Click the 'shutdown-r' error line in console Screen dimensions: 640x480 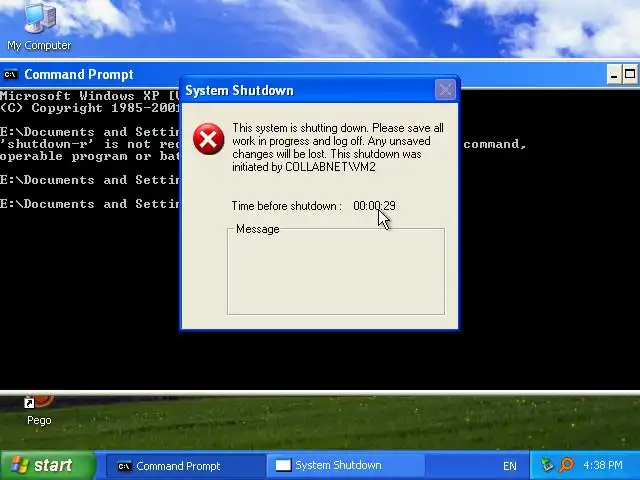[90, 144]
